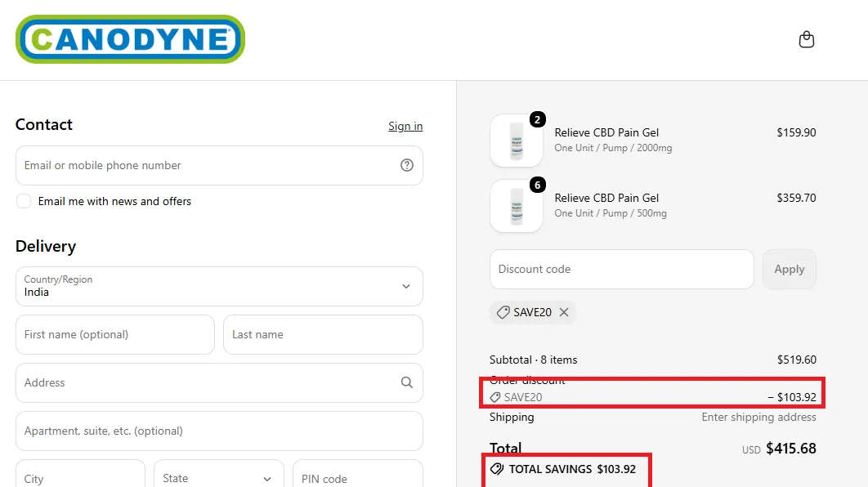Click the – $103.92 discount amount
The height and width of the screenshot is (487, 868).
[x=792, y=397]
